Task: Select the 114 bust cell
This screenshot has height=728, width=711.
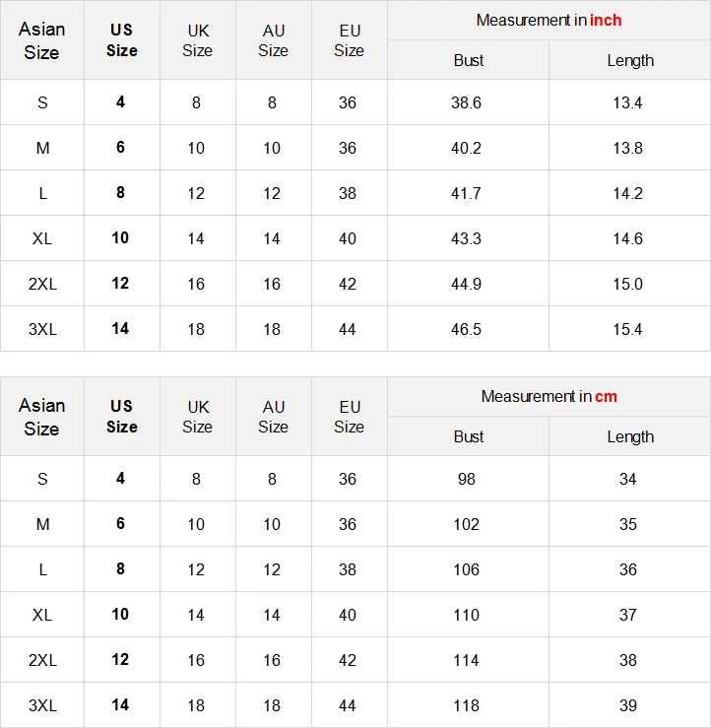Action: (x=467, y=660)
